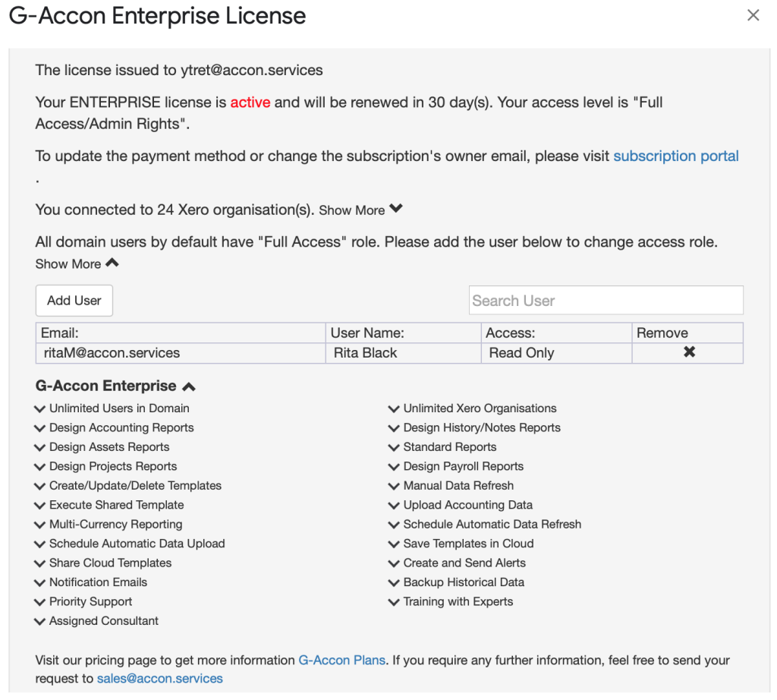Close the G-Accon Enterprise License dialog
This screenshot has height=700, width=777.
pos(753,15)
